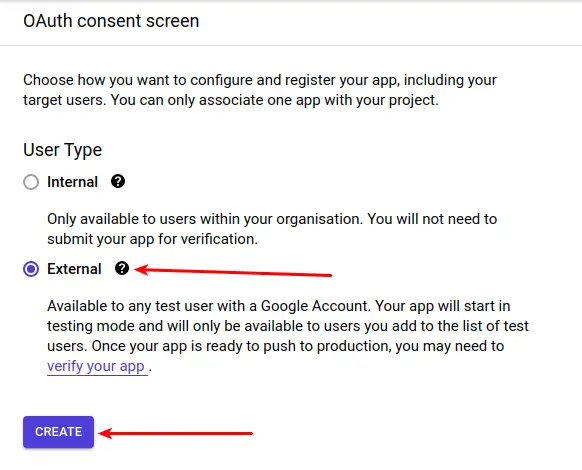Select the Internal user type radio button
Image resolution: width=582 pixels, height=470 pixels.
coord(31,182)
